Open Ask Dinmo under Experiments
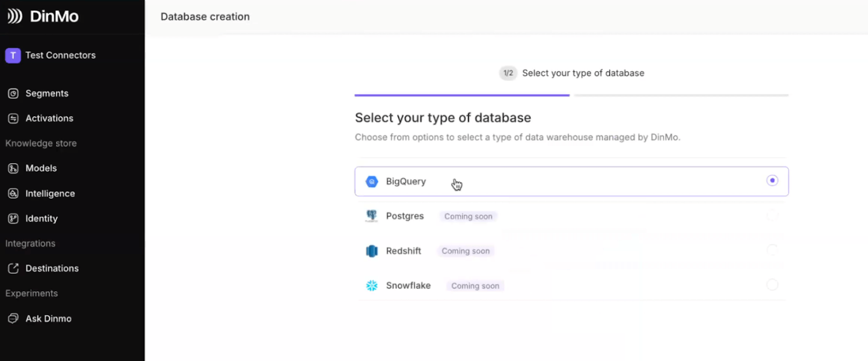 (48, 319)
